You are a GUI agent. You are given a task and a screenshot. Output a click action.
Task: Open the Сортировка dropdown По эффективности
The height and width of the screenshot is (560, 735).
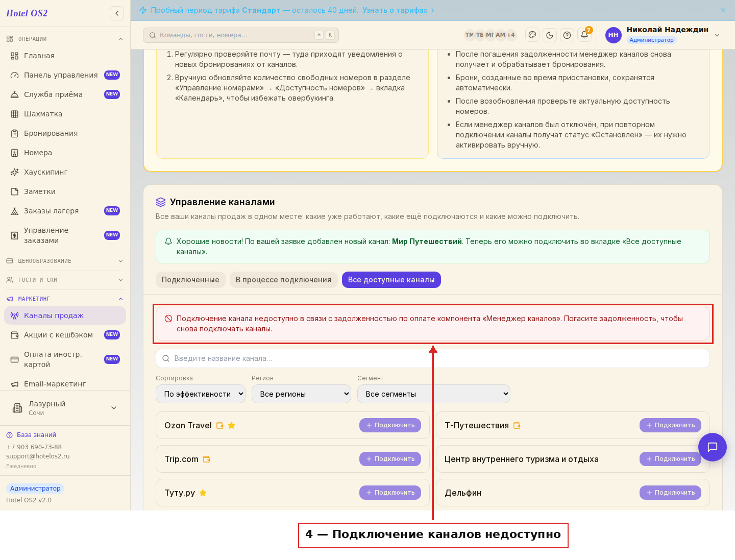201,394
